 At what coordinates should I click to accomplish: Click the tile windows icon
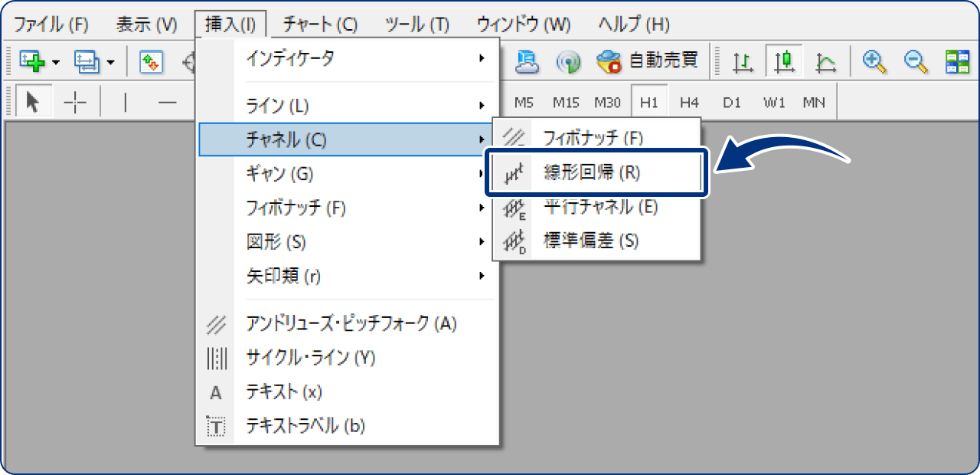tap(957, 61)
